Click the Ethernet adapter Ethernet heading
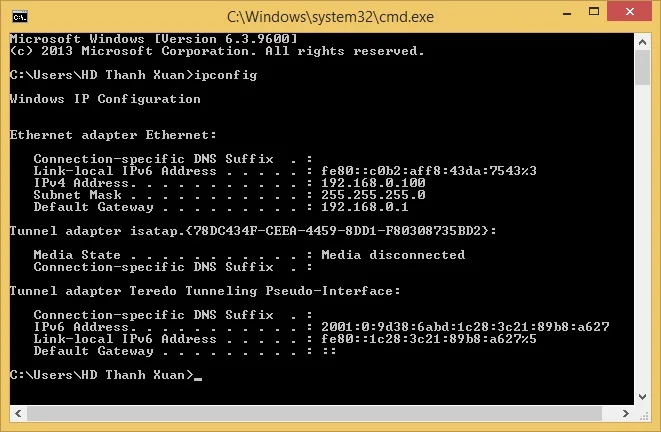Image resolution: width=661 pixels, height=432 pixels. pyautogui.click(x=113, y=135)
